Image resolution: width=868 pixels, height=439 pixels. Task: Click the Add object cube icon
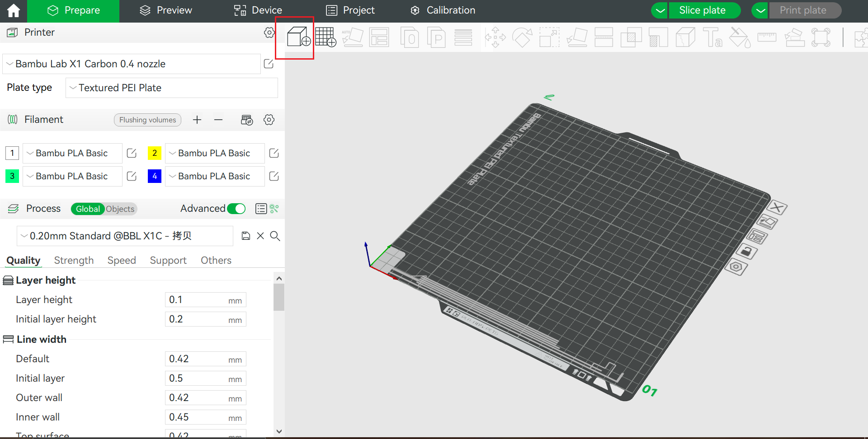click(299, 37)
